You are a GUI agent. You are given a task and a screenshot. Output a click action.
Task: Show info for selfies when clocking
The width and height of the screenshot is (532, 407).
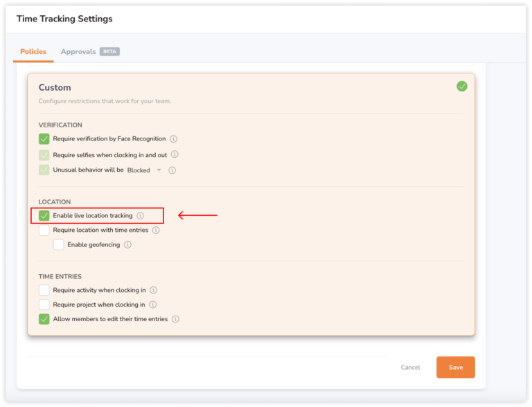point(175,154)
